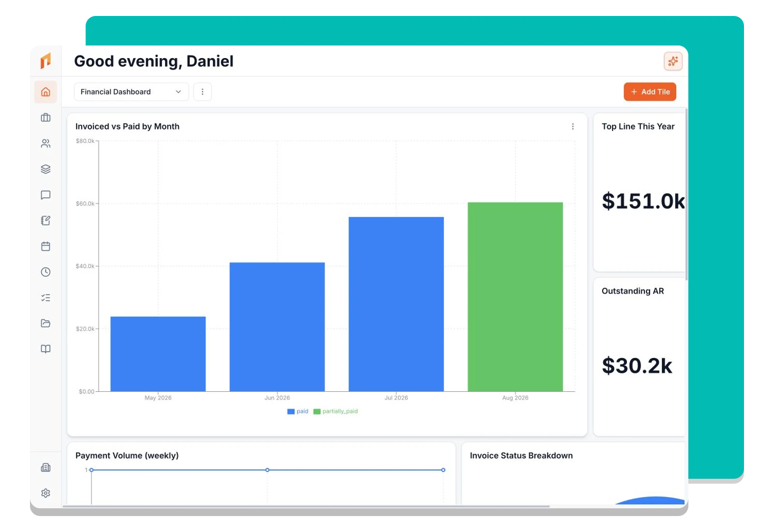Viewport: 774px width, 532px height.
Task: Open the home icon in the sidebar
Action: click(x=45, y=92)
